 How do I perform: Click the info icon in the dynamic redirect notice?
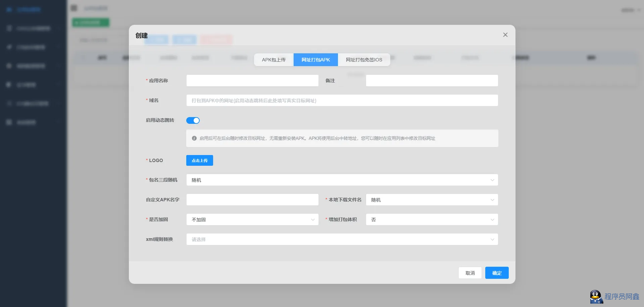194,138
